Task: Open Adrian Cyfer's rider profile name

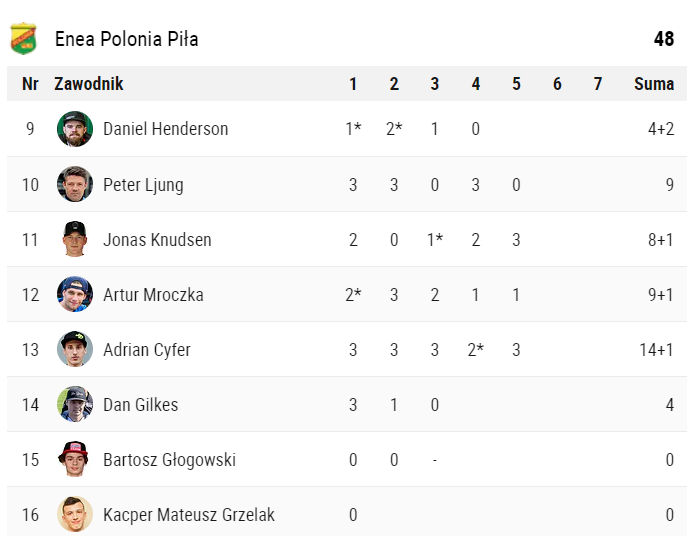Action: pos(147,350)
